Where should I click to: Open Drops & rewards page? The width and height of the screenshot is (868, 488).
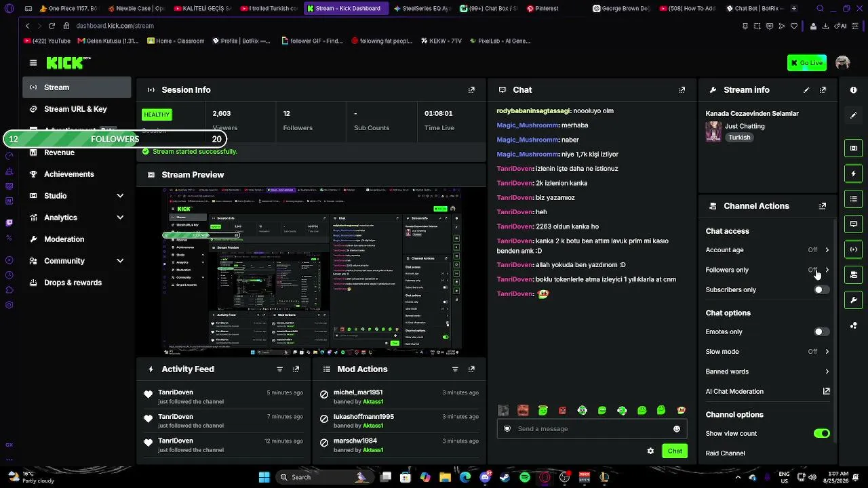click(x=77, y=283)
